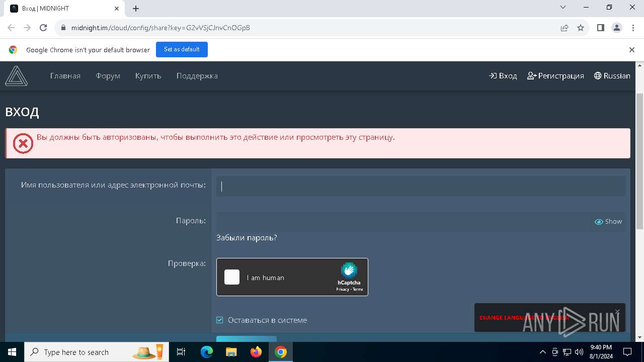Viewport: 644px width, 362px height.
Task: Open Windows Start menu
Action: (12, 352)
